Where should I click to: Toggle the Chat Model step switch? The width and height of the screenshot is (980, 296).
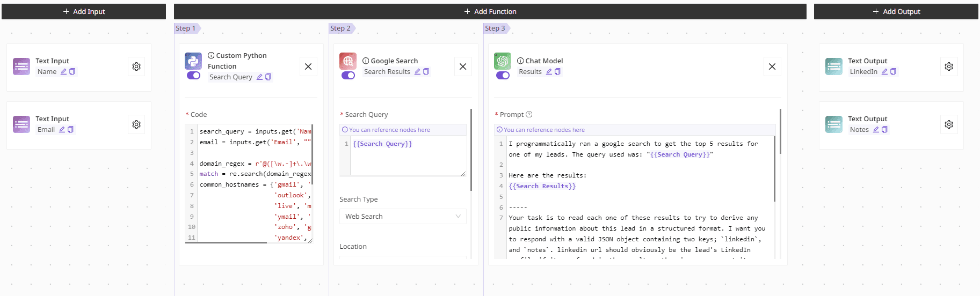coord(503,76)
